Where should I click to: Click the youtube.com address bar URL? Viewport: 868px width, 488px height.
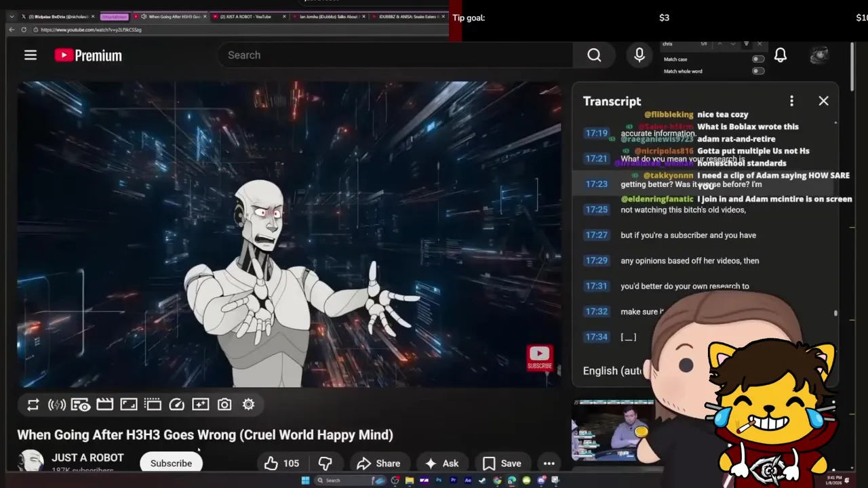click(x=91, y=30)
